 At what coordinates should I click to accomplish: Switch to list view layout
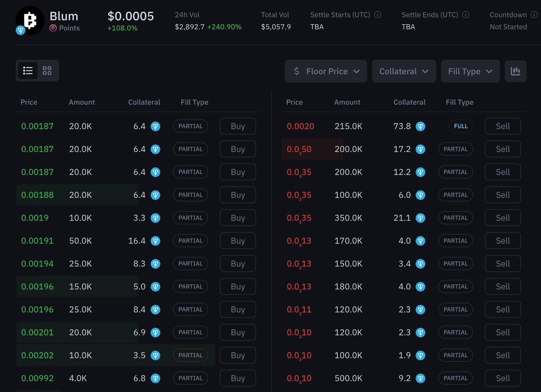[x=28, y=71]
